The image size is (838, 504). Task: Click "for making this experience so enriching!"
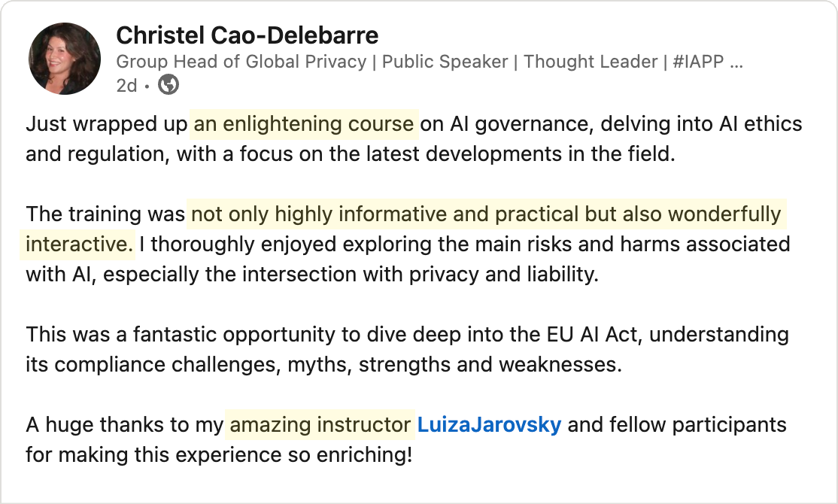218,455
